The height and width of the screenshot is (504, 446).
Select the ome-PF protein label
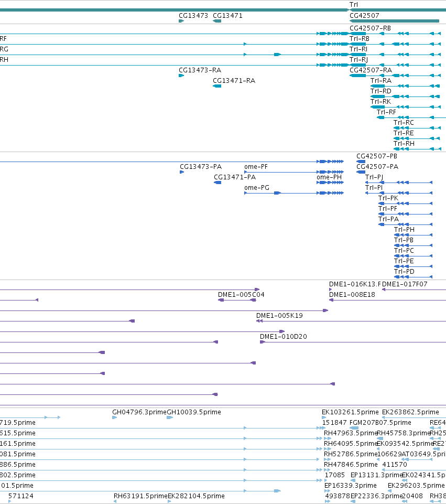click(x=256, y=167)
